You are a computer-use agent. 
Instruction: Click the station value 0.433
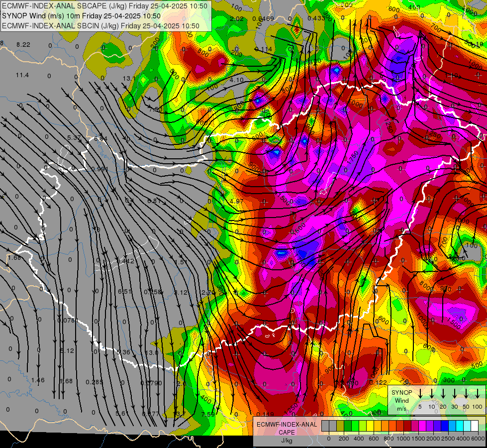click(316, 18)
